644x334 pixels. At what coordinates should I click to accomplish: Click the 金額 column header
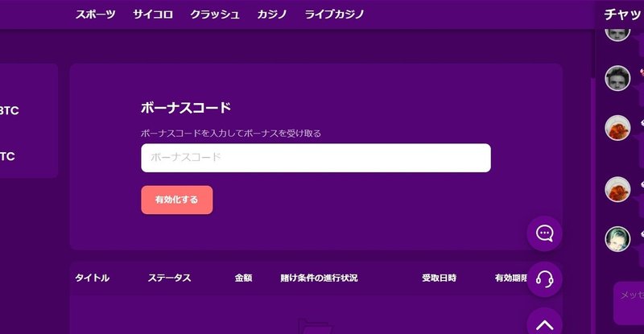pos(243,278)
